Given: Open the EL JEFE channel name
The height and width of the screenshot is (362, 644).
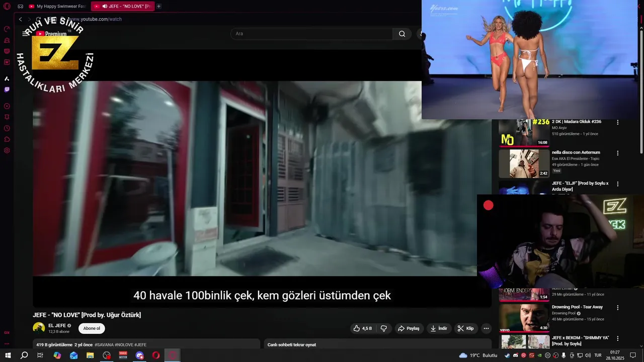Looking at the screenshot, I should (57, 326).
